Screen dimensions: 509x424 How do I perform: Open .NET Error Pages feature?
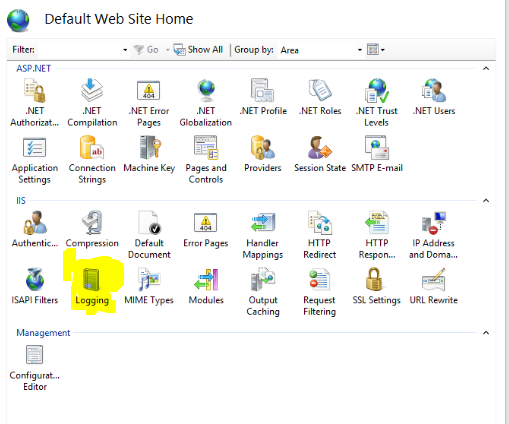tap(149, 103)
